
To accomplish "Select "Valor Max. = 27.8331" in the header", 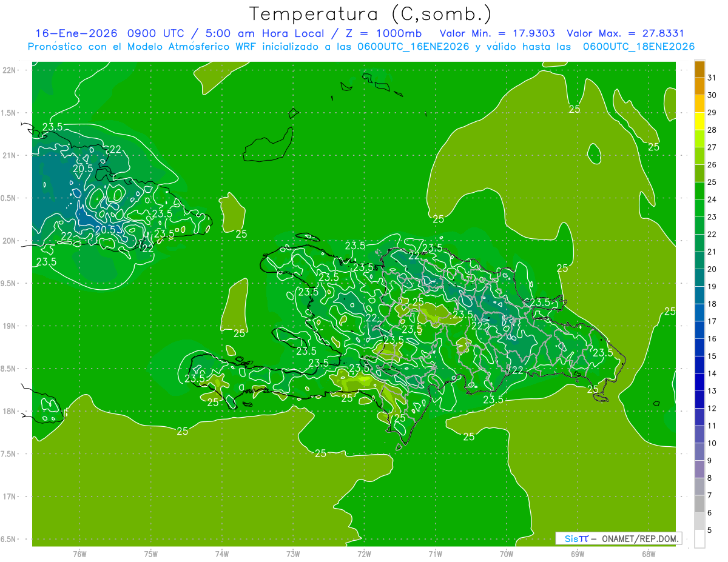I will point(625,33).
